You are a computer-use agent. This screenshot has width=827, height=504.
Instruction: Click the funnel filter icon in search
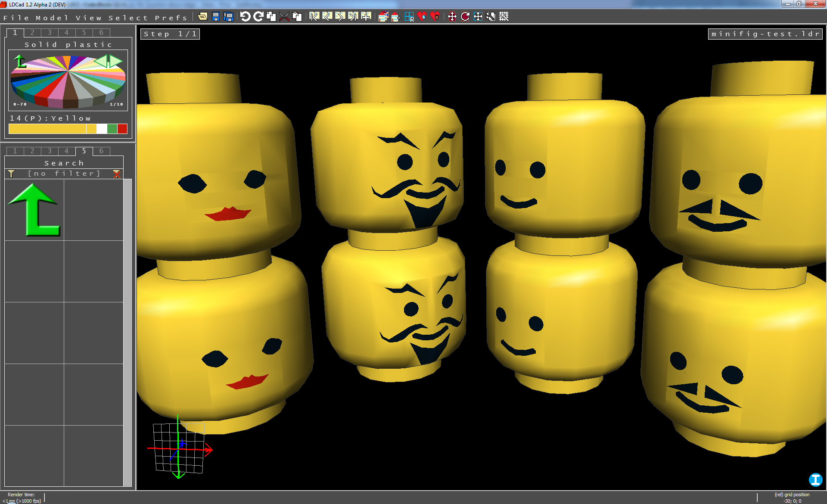11,174
